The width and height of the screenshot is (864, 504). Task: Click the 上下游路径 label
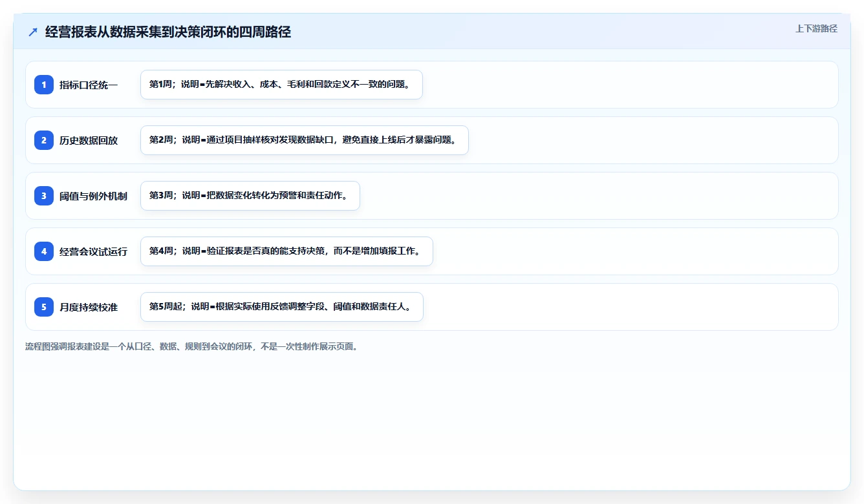click(x=816, y=28)
